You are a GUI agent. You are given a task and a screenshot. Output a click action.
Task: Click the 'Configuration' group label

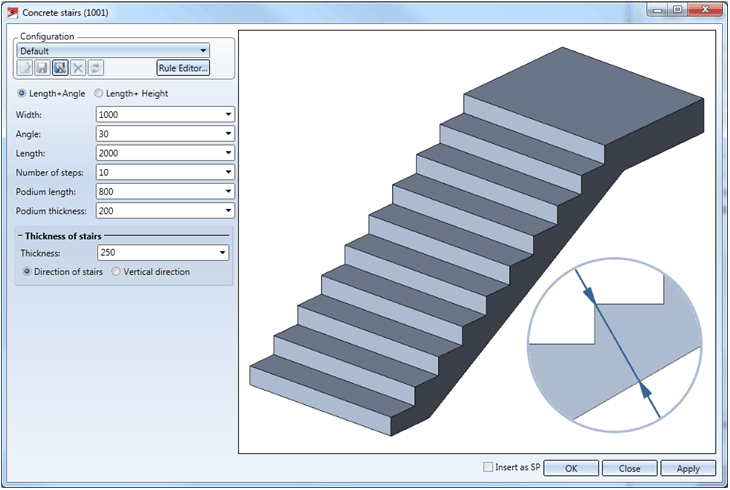47,36
